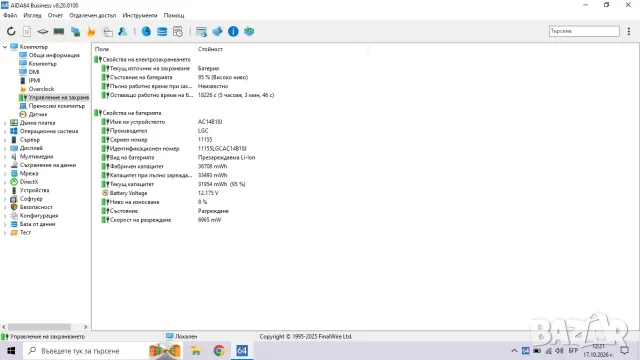Click the blue arrow driver updates icon
Screen dimensions: 640x360
tap(217, 31)
